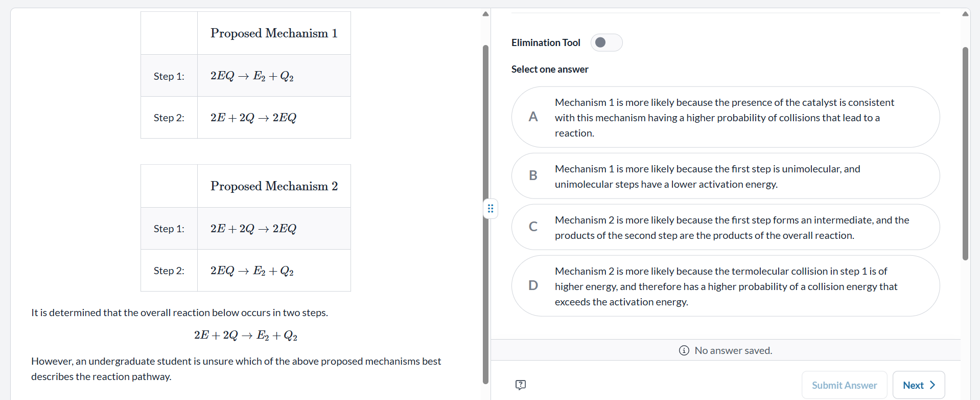Pick answer D about termolecular collision
The height and width of the screenshot is (400, 980).
pyautogui.click(x=726, y=286)
